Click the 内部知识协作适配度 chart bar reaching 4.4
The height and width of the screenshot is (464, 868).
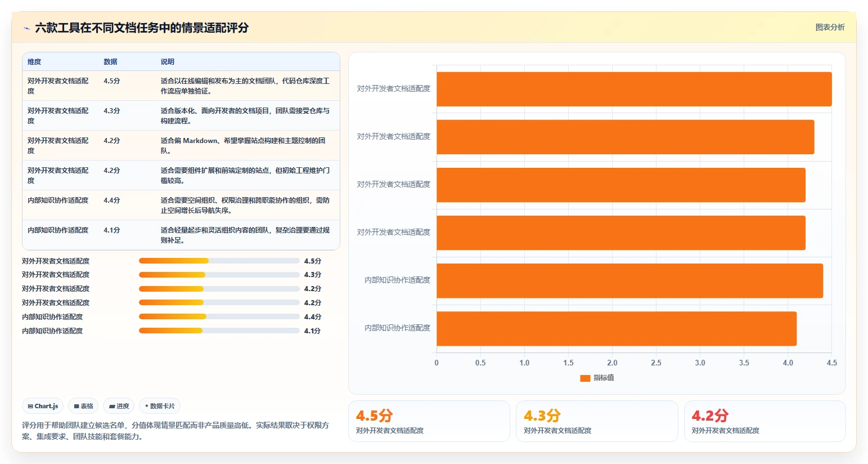tap(630, 280)
